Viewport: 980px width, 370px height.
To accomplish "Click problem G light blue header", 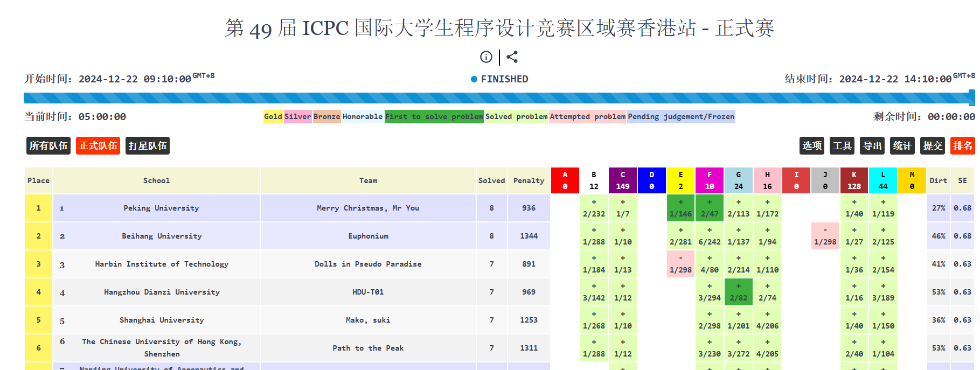I will coord(739,180).
